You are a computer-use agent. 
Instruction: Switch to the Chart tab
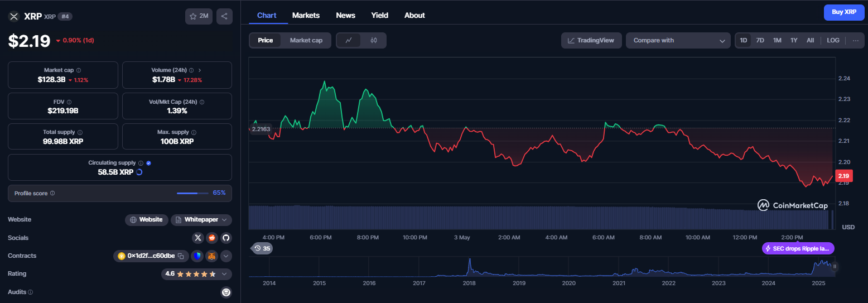click(x=267, y=15)
